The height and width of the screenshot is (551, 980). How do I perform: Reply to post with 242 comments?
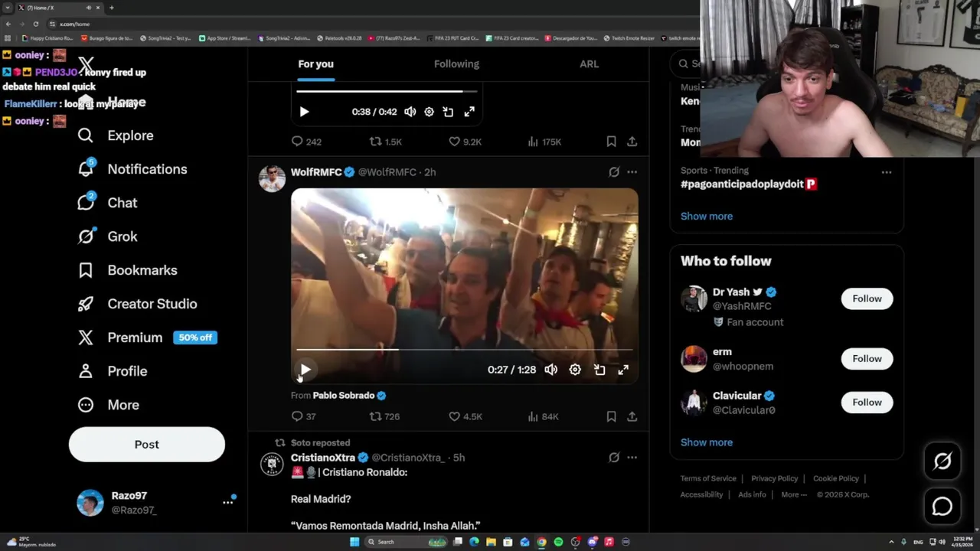pos(305,142)
